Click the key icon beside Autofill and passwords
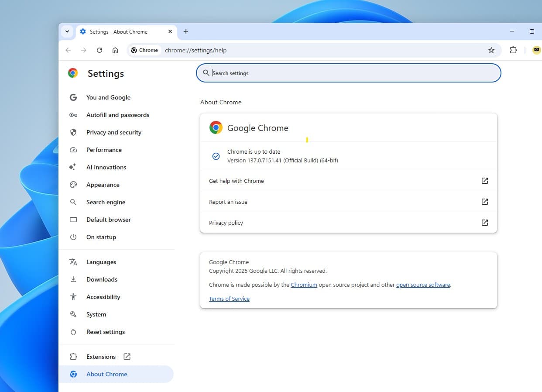The image size is (542, 392). 73,115
